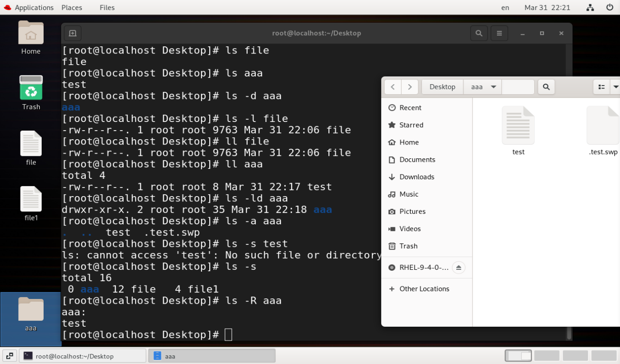
Task: Eject the RHEL-9-4-0 disc
Action: [459, 267]
